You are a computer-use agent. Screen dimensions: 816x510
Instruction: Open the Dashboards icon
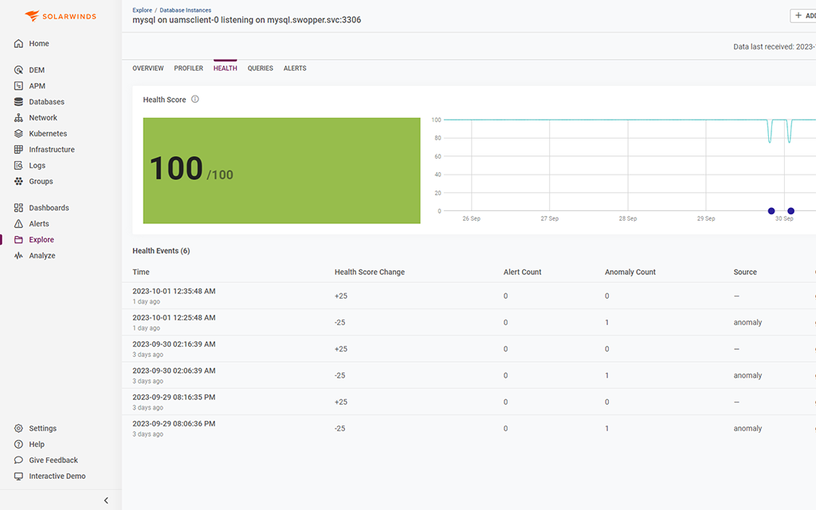coord(19,208)
